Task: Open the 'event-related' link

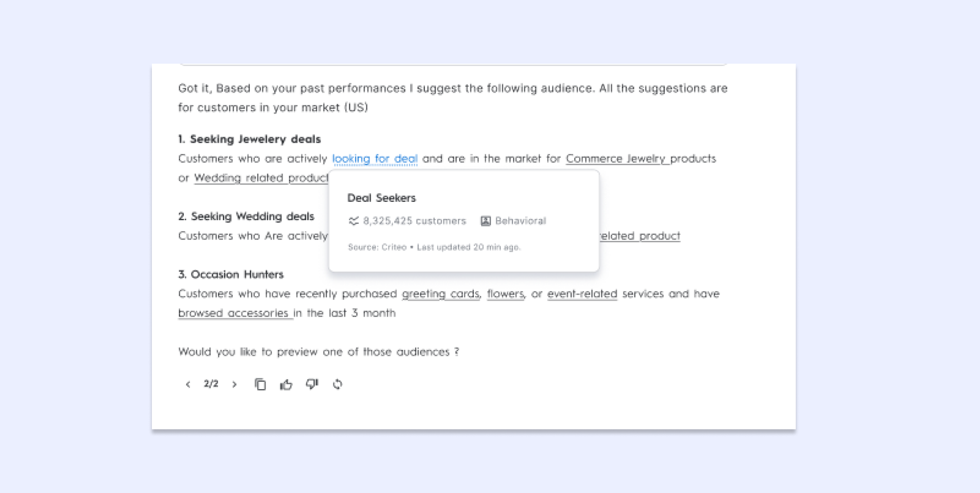Action: click(582, 294)
